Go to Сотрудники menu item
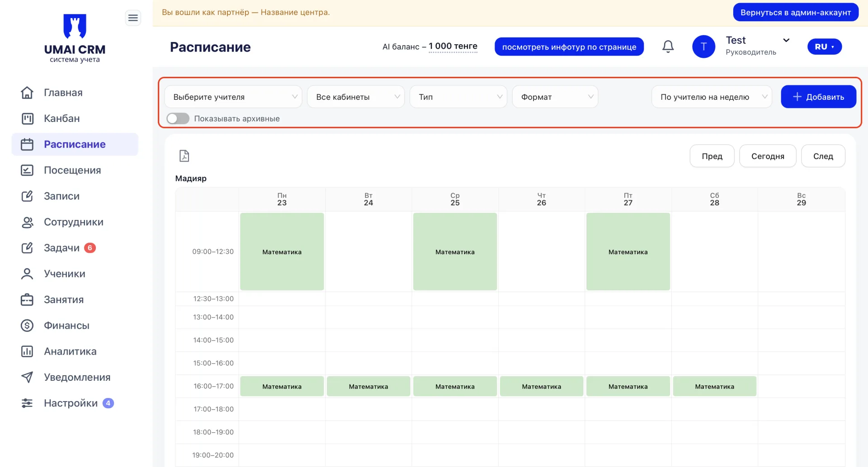This screenshot has width=868, height=467. (x=75, y=222)
